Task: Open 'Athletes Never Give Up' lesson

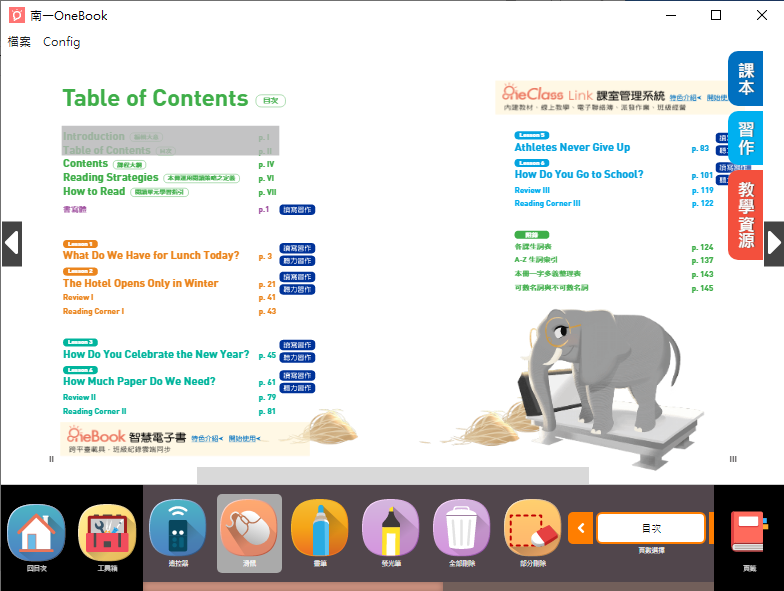Action: (572, 147)
